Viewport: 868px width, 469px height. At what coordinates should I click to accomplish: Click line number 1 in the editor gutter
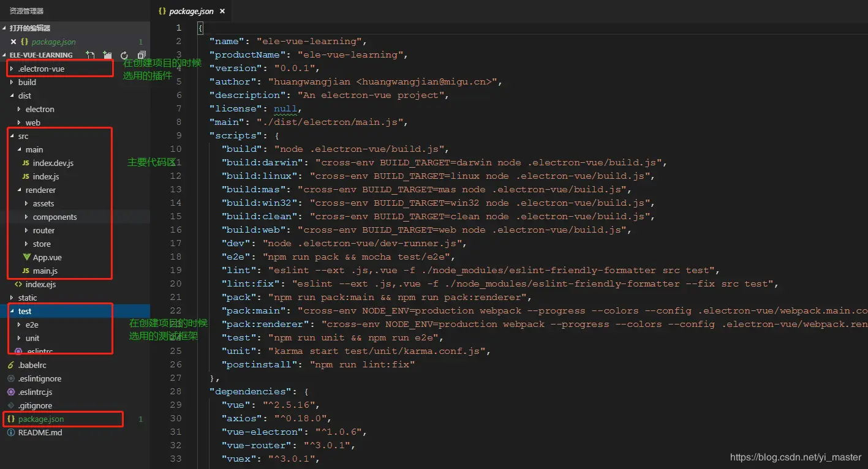179,28
